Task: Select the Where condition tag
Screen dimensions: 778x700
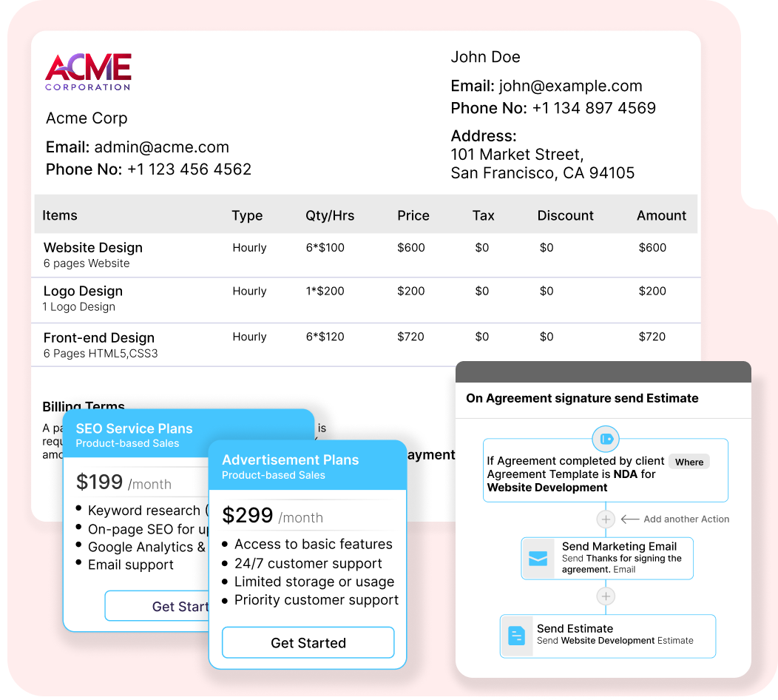Action: [x=689, y=462]
